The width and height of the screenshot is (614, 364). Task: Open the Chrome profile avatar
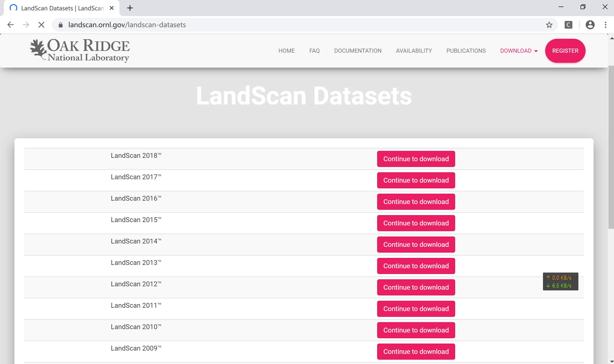click(x=590, y=25)
